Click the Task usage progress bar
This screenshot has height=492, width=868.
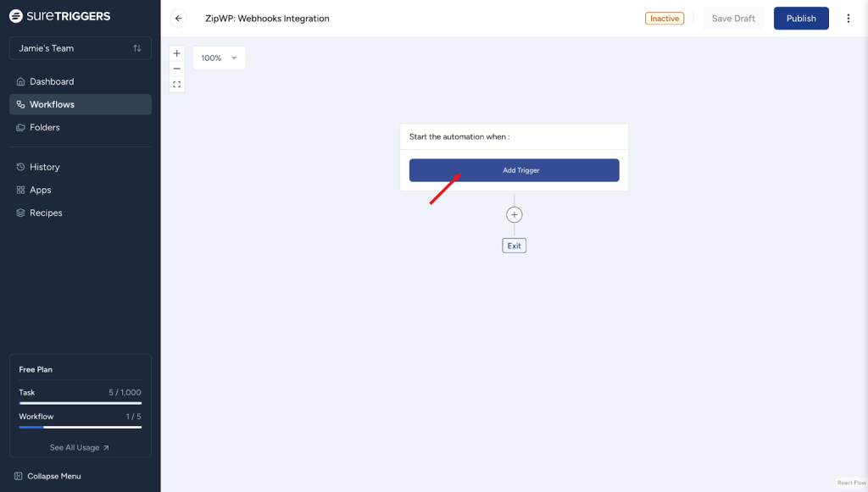click(80, 403)
